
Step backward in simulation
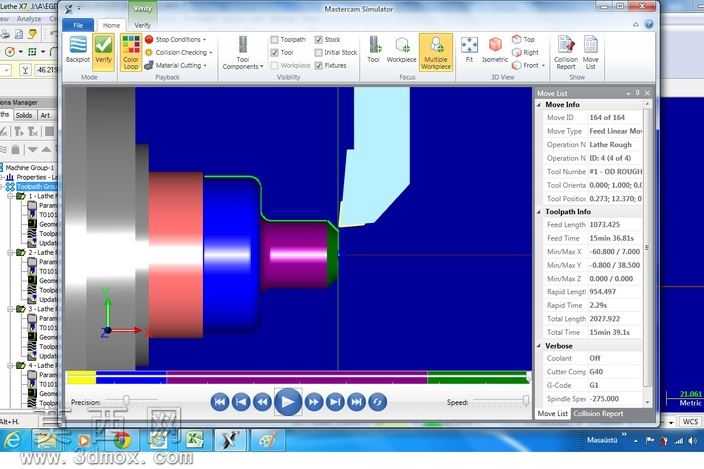tap(262, 402)
